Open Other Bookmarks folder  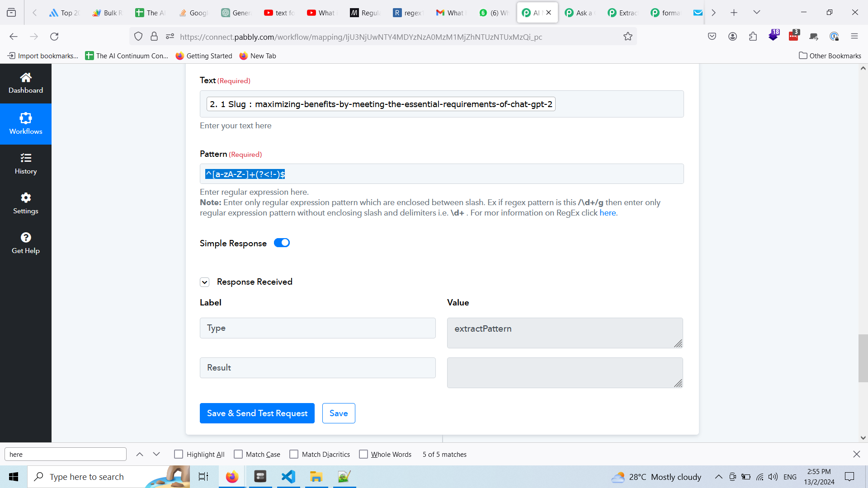830,56
